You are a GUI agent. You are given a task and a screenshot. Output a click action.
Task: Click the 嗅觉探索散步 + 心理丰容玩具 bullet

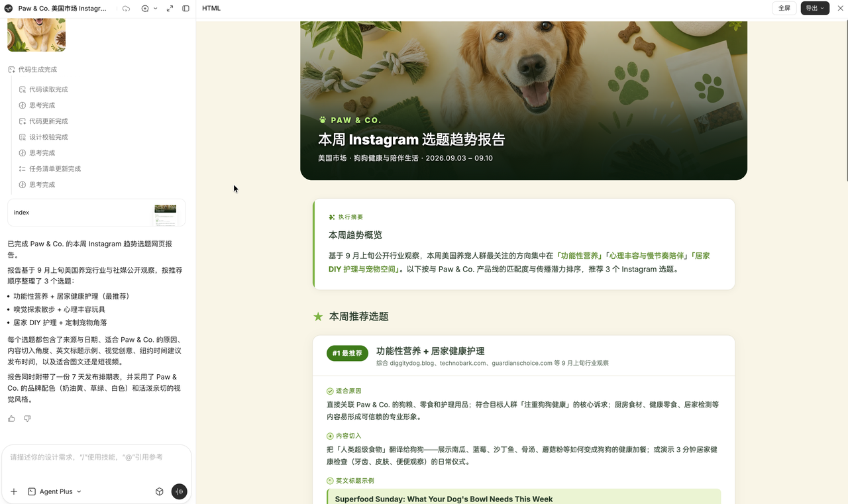tap(60, 309)
